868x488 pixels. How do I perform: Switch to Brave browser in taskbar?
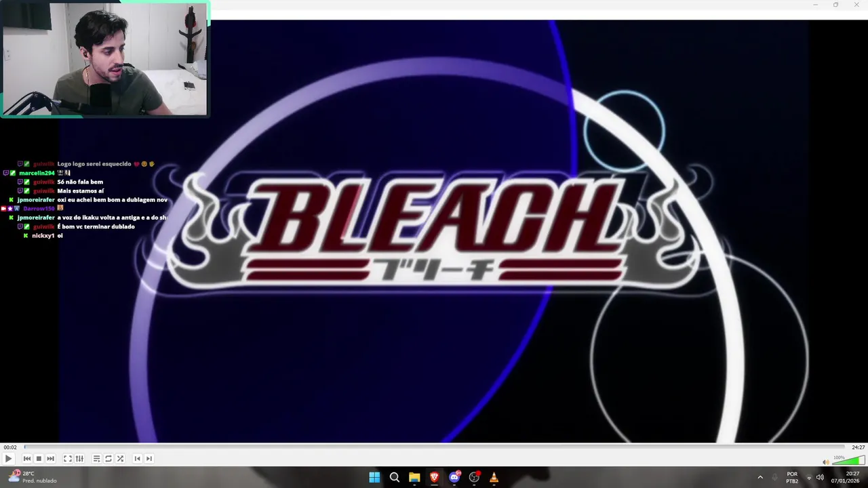click(x=434, y=477)
